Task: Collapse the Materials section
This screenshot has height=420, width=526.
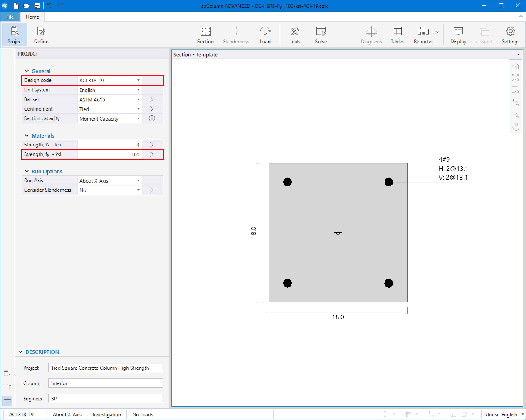Action: click(27, 136)
